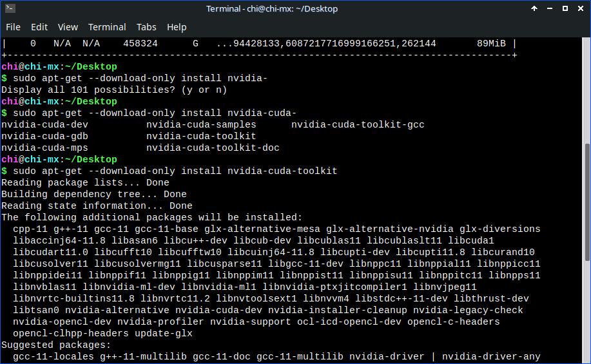This screenshot has height=364, width=591.
Task: Minimize the terminal window
Action: pos(549,8)
